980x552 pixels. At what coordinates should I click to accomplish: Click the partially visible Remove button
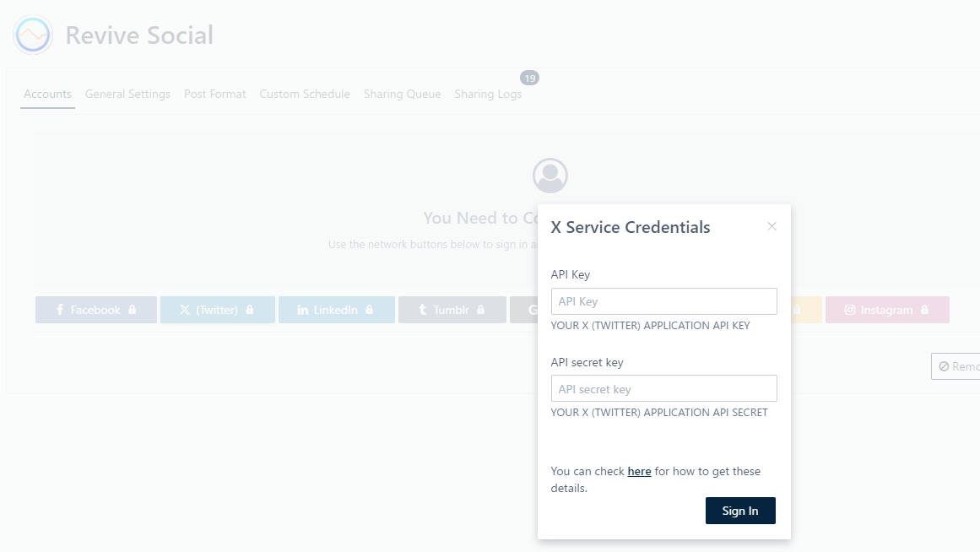[956, 366]
